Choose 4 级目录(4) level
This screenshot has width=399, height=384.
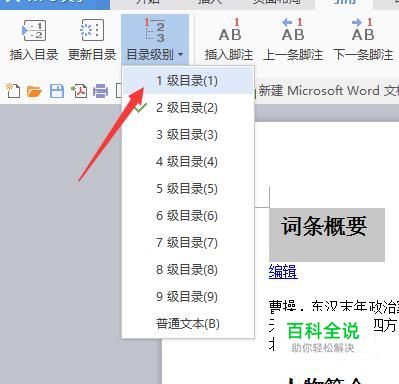click(188, 162)
